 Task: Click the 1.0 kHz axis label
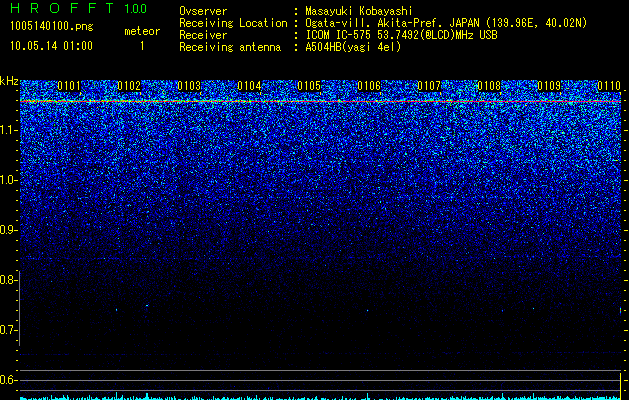[x=8, y=180]
